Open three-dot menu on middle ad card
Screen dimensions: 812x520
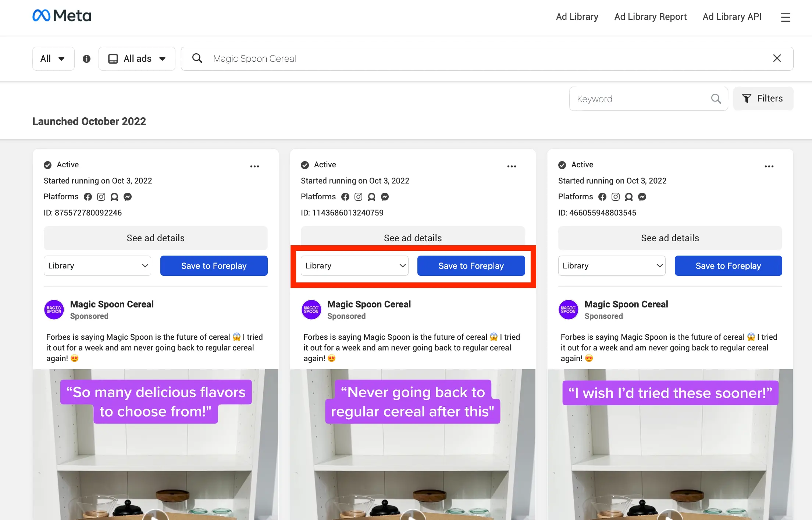512,166
